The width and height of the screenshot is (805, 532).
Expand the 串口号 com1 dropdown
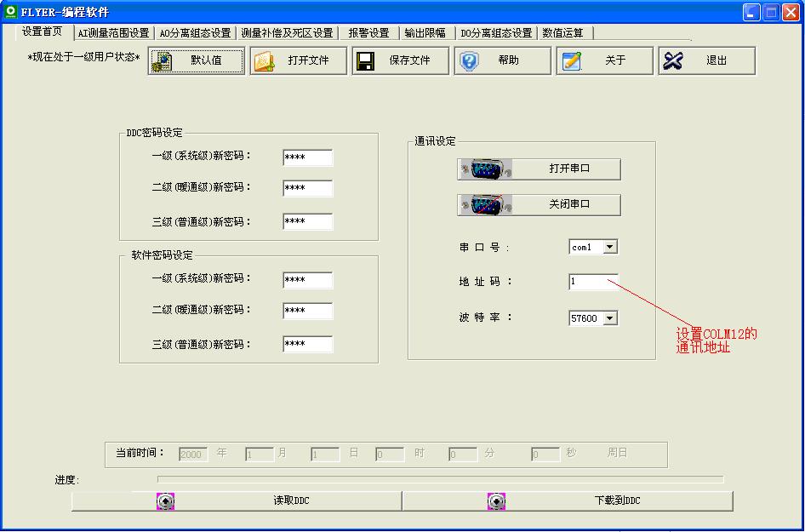coord(609,248)
